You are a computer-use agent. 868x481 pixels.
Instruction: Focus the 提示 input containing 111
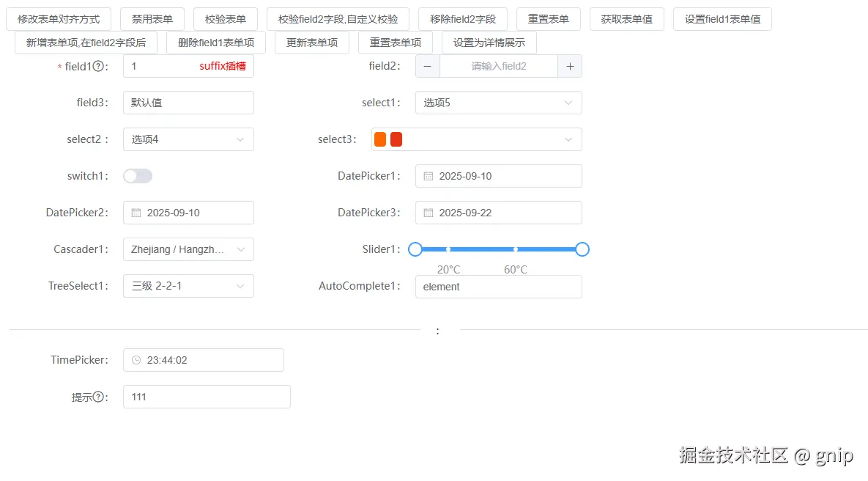[207, 397]
